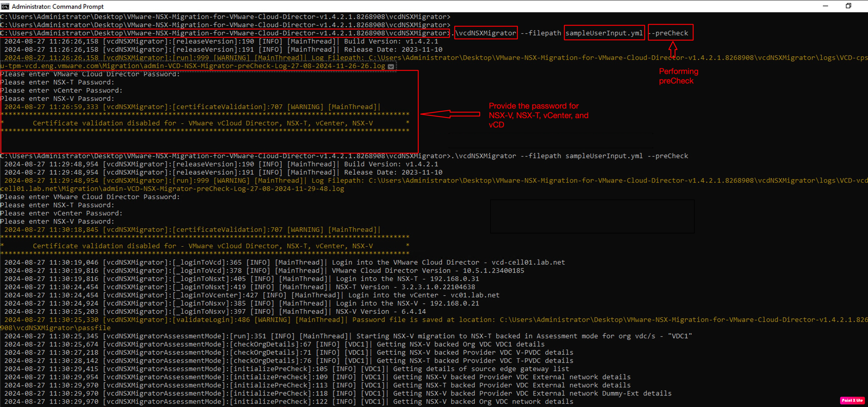Click the red left-pointing arrow annotation

[x=450, y=114]
